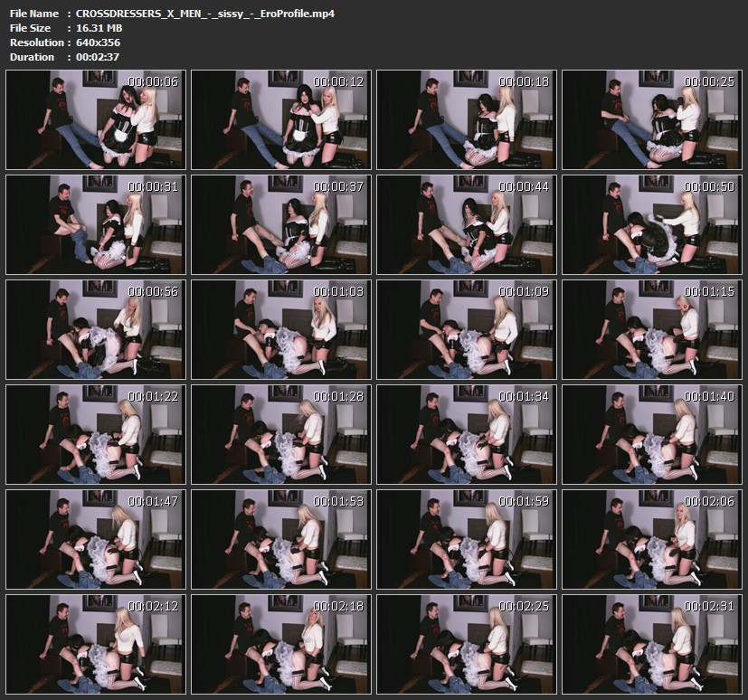Click the 00:00:25 frame
This screenshot has height=700, width=748.
pos(652,120)
